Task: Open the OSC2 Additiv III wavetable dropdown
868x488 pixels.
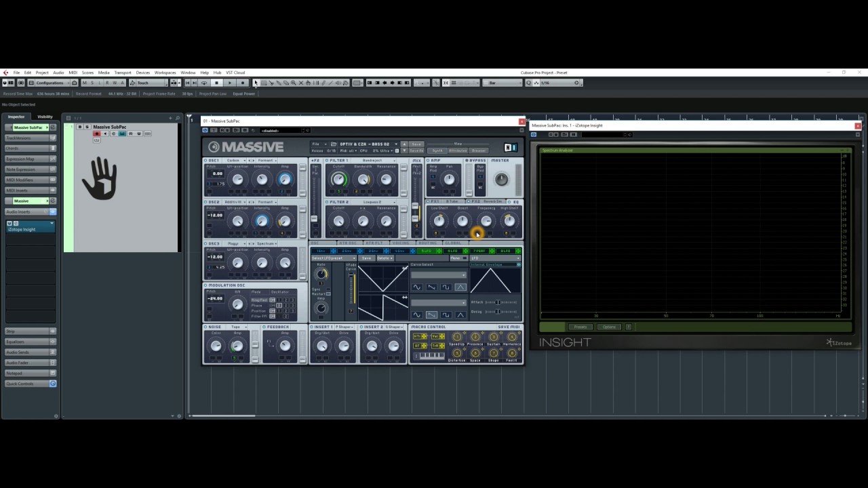Action: pos(235,202)
